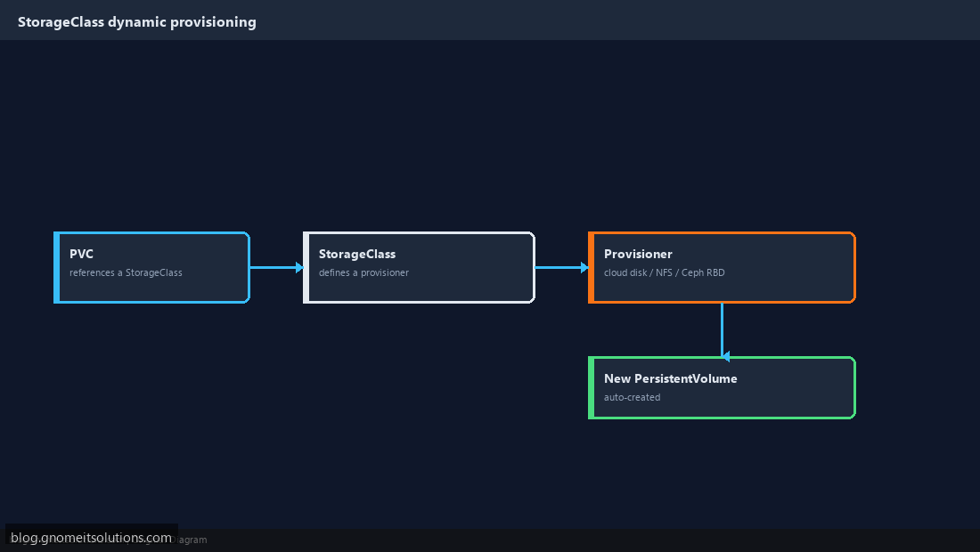Image resolution: width=980 pixels, height=552 pixels.
Task: Select the 'StorageClass dynamic provisioning' title
Action: point(137,22)
